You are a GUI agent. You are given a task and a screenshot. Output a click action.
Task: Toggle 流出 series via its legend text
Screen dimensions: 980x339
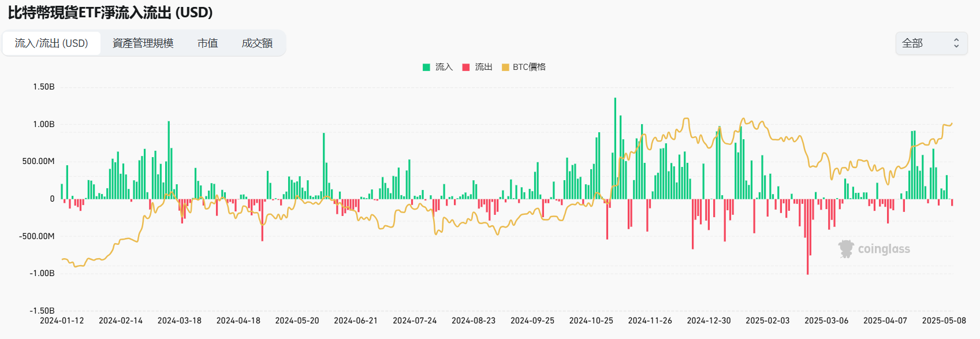483,67
